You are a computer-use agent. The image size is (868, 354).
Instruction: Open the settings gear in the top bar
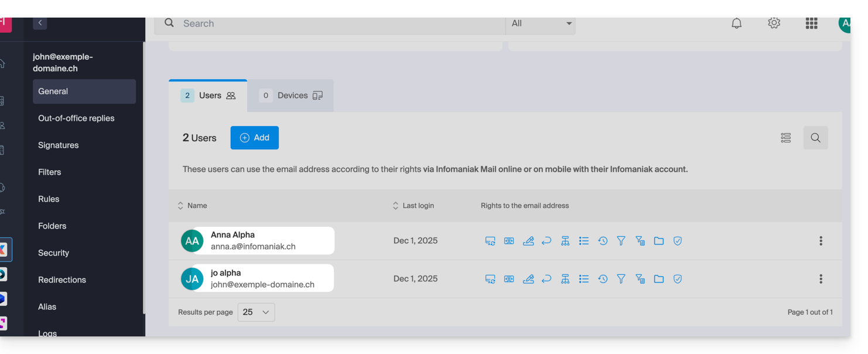tap(774, 23)
